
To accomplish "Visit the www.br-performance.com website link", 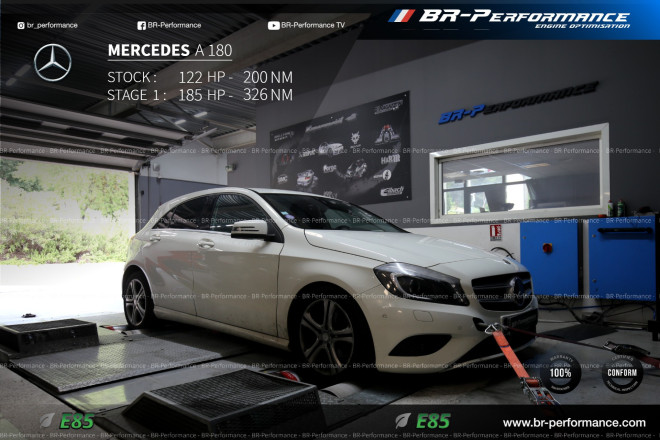I will point(574,423).
